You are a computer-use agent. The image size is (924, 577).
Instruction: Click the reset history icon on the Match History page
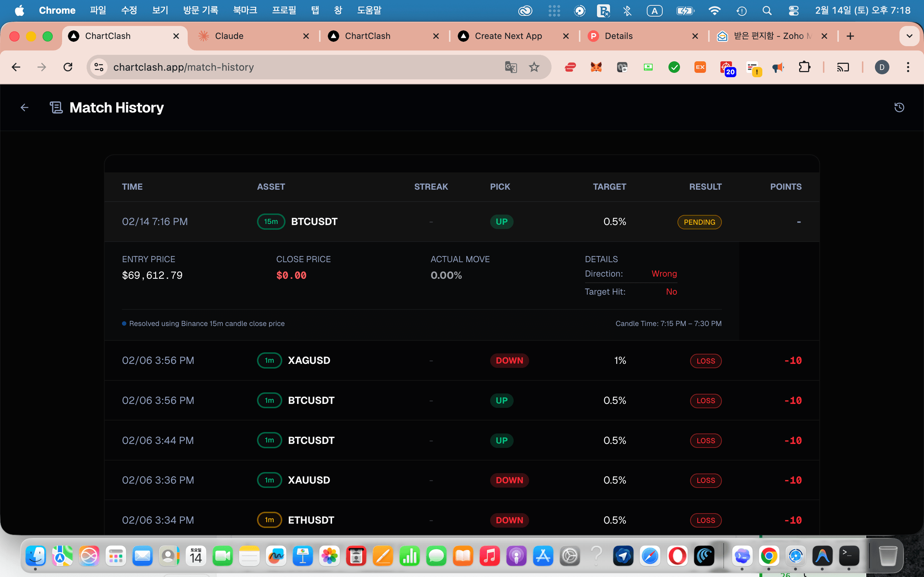point(899,107)
